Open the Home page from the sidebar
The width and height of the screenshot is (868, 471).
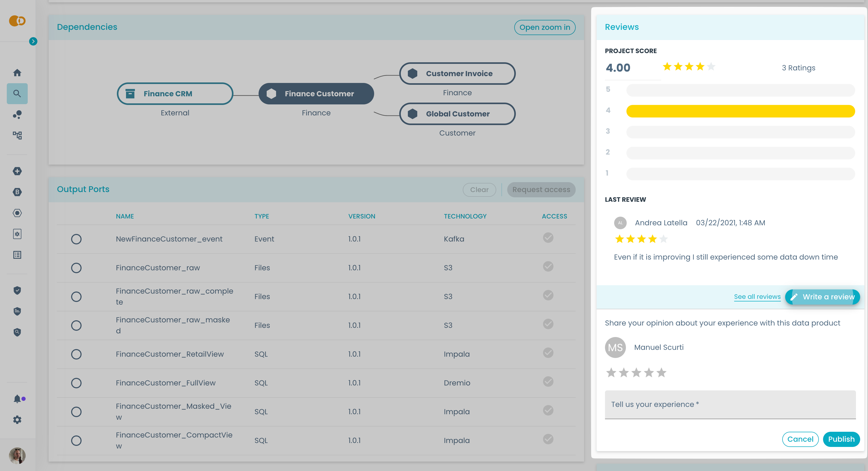pyautogui.click(x=17, y=72)
